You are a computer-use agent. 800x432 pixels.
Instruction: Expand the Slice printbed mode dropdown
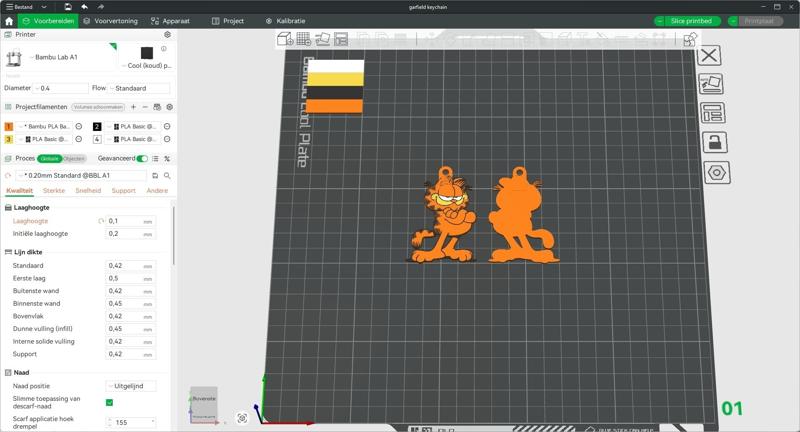click(660, 21)
